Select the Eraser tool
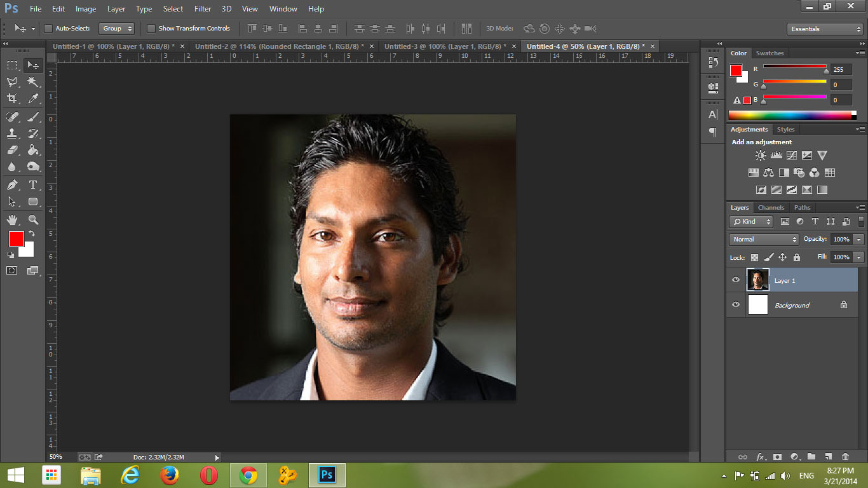Viewport: 868px width, 488px height. (x=12, y=150)
